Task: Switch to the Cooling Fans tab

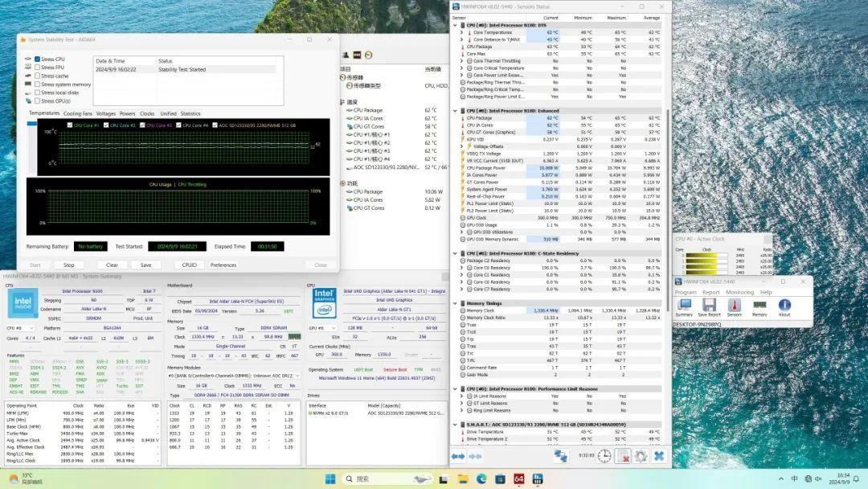Action: [78, 113]
